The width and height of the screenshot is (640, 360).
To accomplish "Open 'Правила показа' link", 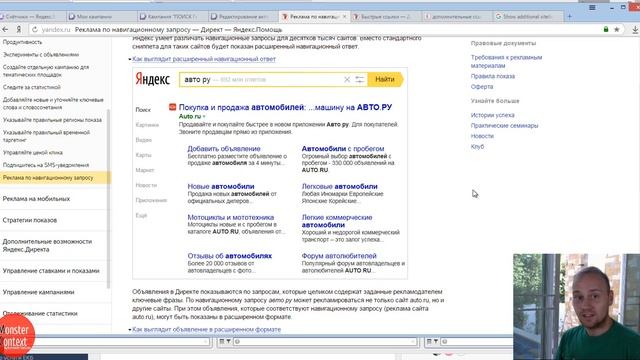I will (x=493, y=76).
